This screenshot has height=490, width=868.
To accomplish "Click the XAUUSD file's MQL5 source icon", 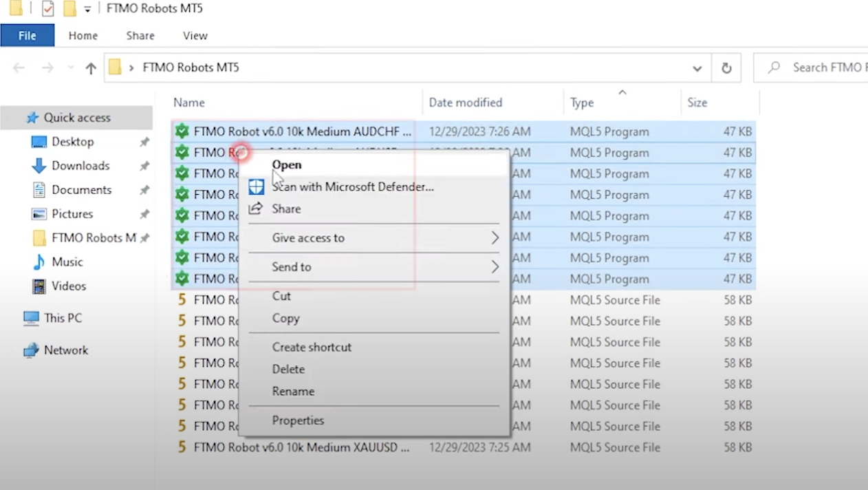I will (182, 447).
